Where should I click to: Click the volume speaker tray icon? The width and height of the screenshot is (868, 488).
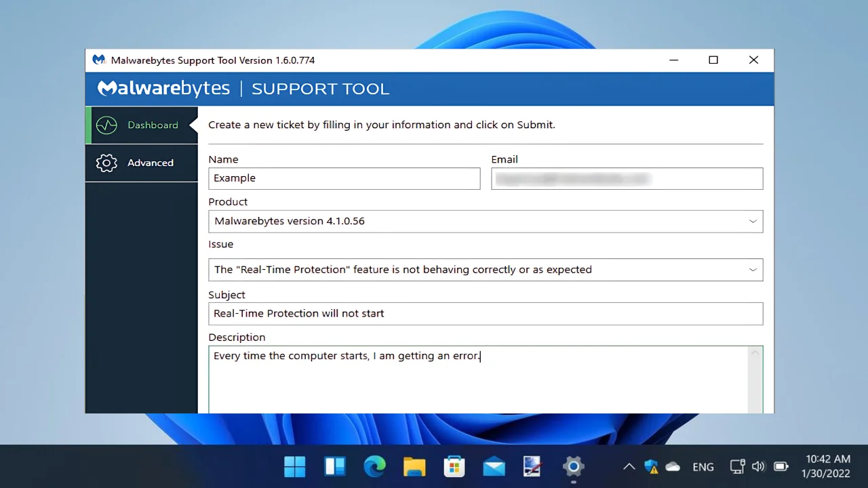tap(759, 466)
